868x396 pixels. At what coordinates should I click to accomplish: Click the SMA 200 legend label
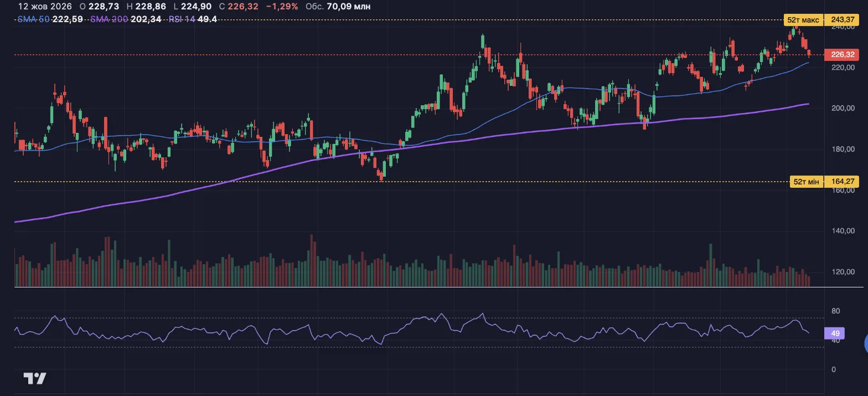tap(109, 19)
